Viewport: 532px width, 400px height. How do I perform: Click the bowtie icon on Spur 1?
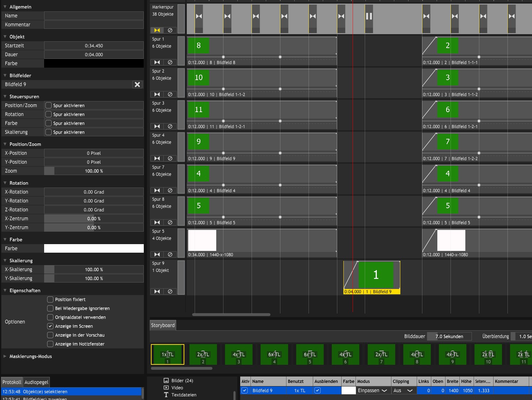coord(157,62)
